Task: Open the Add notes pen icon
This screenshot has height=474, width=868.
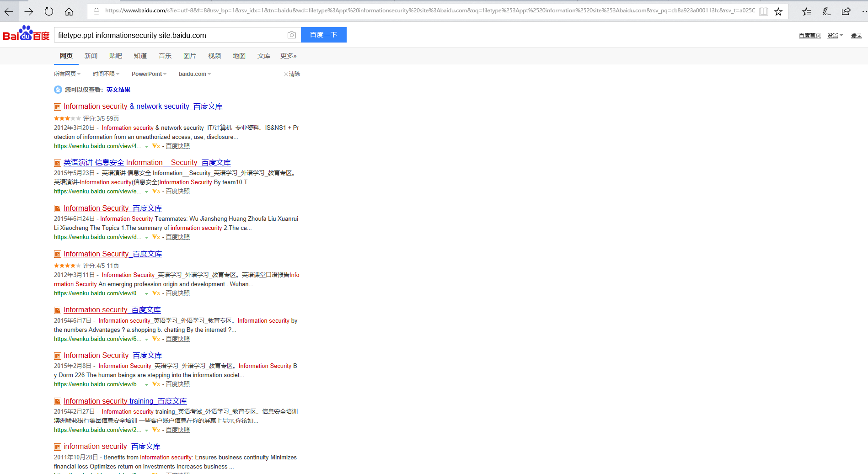Action: (826, 11)
